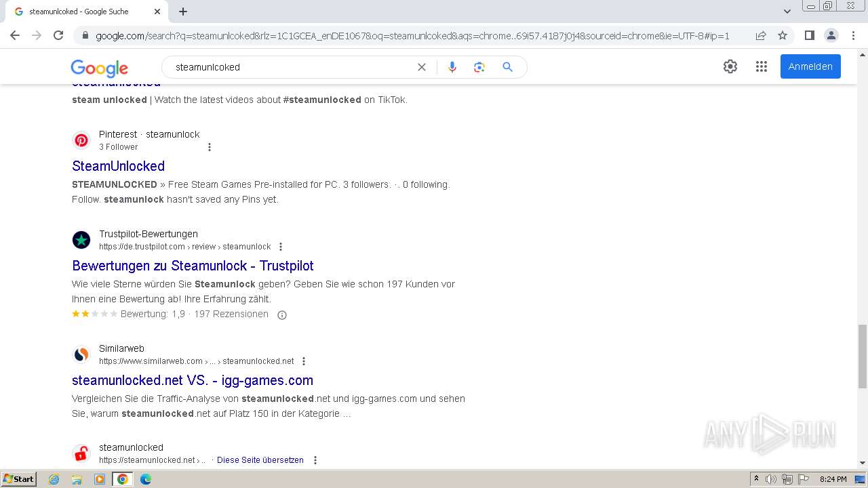Expand the tab search chevron
This screenshot has height=488, width=868.
coord(787,12)
